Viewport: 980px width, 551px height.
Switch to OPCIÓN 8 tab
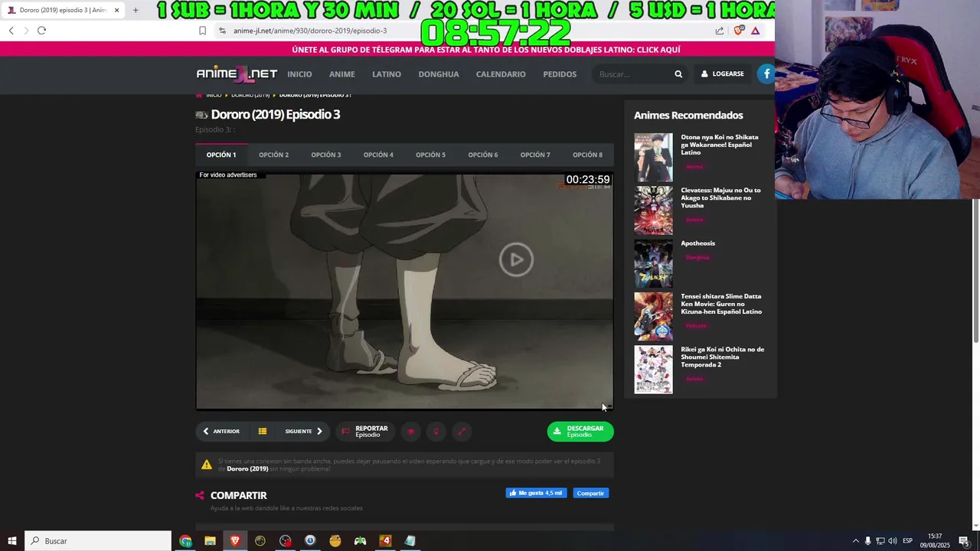(587, 155)
